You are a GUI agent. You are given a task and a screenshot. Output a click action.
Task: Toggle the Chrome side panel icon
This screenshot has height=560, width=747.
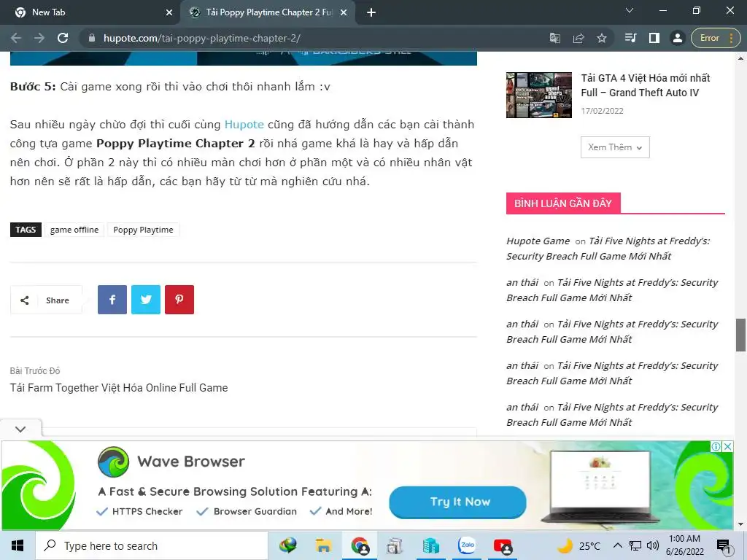tap(654, 38)
